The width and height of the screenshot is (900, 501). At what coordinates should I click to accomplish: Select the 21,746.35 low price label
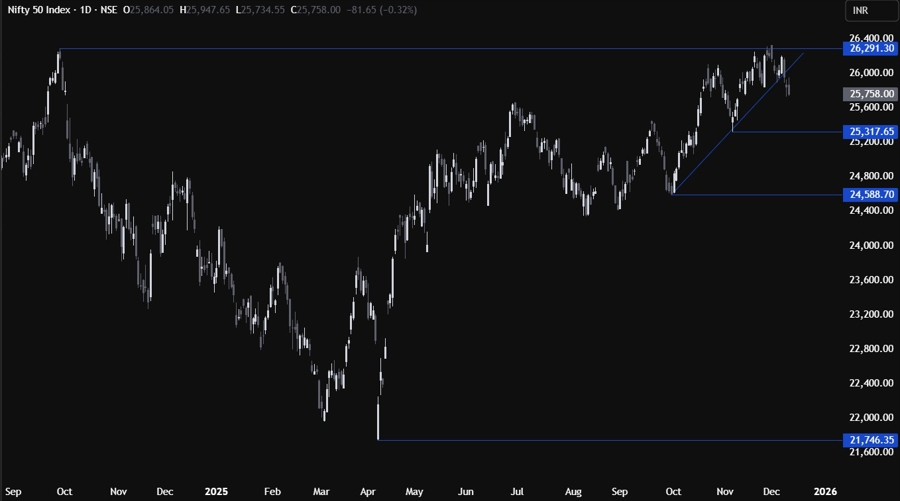[x=871, y=440]
